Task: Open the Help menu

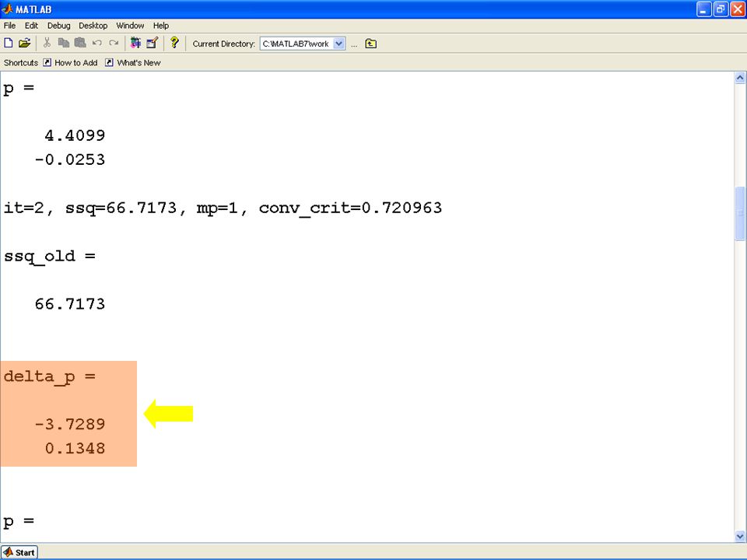Action: coord(161,26)
